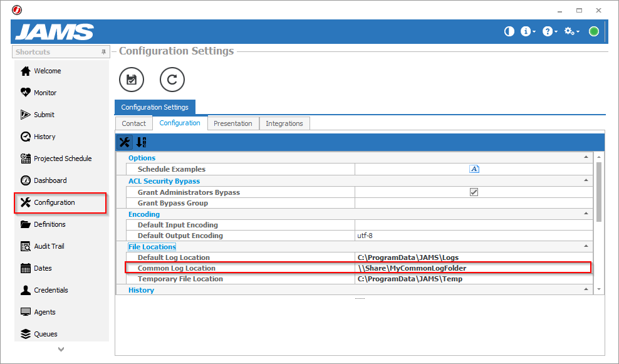
Task: Edit the utf-8 output encoding value
Action: [474, 236]
